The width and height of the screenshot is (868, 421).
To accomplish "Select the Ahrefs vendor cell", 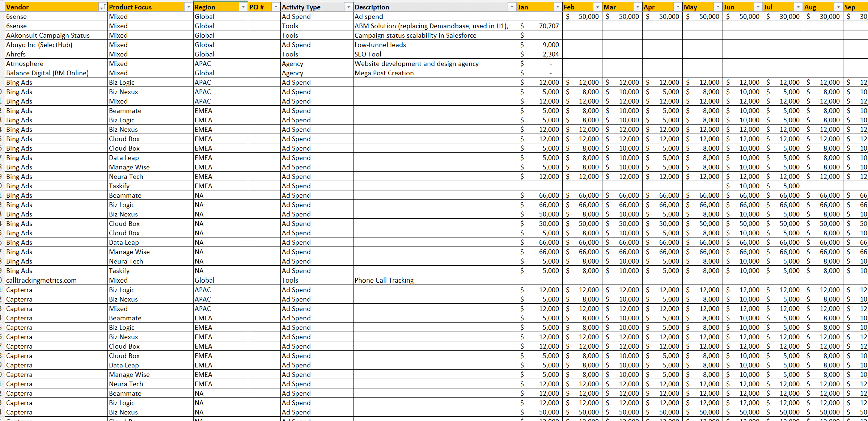I will coord(56,54).
